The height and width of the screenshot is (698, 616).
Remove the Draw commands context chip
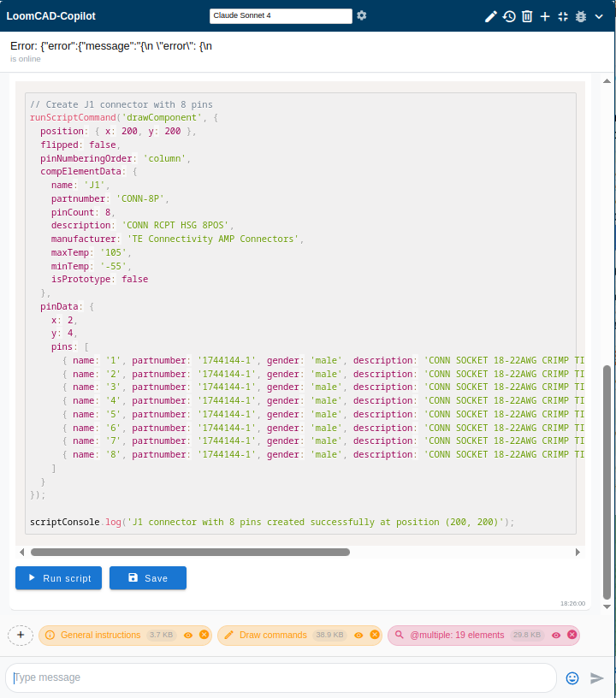(x=374, y=635)
